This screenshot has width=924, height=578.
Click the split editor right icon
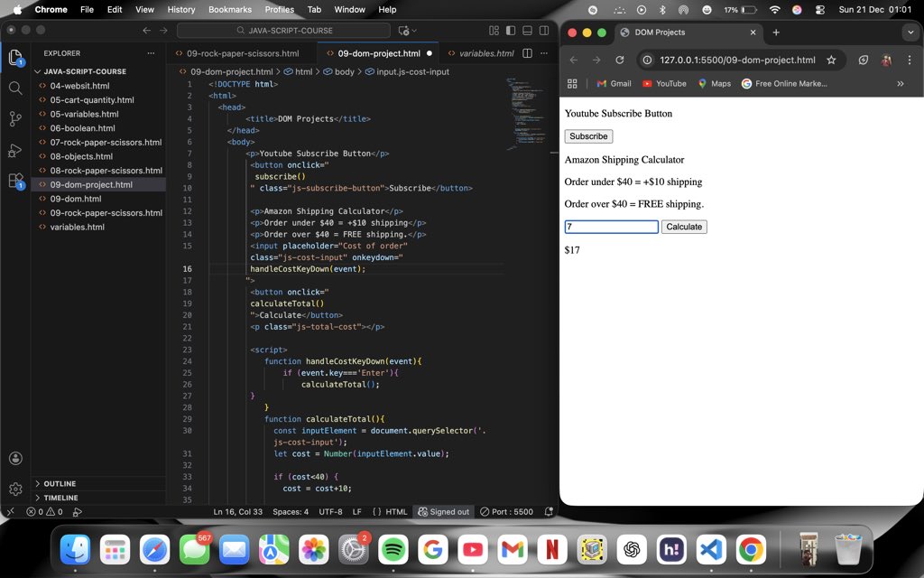527,53
